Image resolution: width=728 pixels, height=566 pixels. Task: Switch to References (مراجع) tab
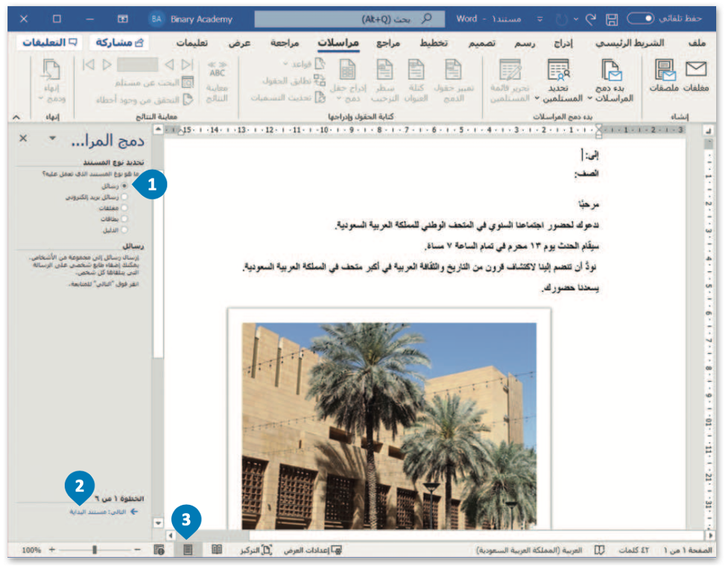[388, 42]
